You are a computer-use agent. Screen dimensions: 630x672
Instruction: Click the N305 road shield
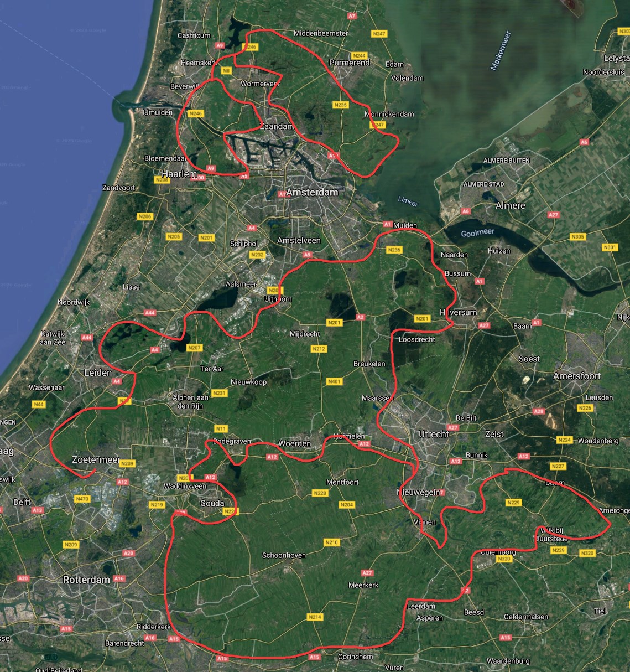[577, 237]
